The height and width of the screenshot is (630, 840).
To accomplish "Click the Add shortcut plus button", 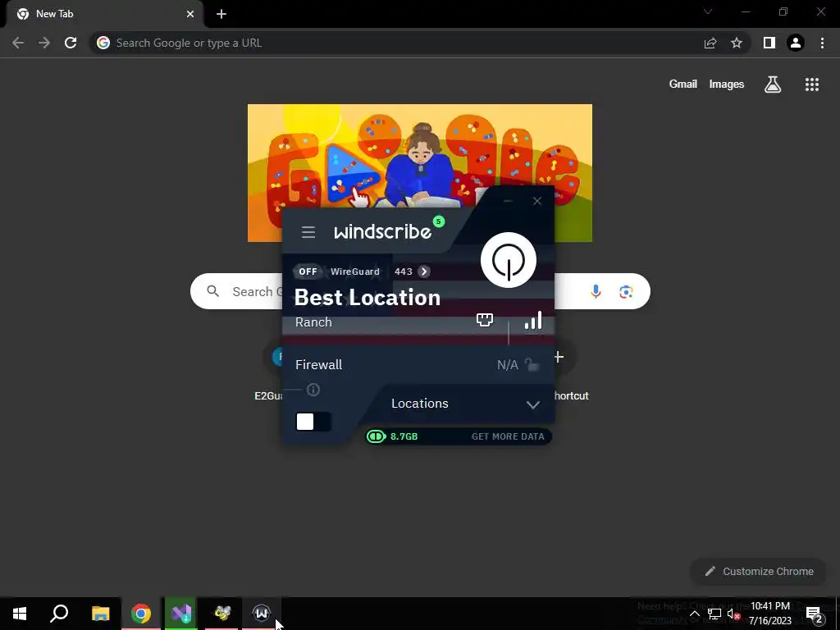I will (x=559, y=357).
